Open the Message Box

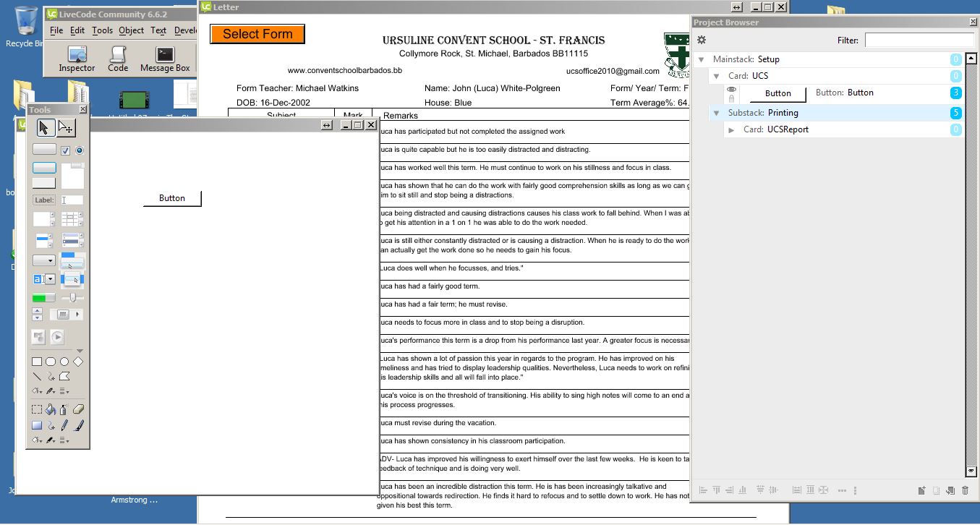(165, 59)
